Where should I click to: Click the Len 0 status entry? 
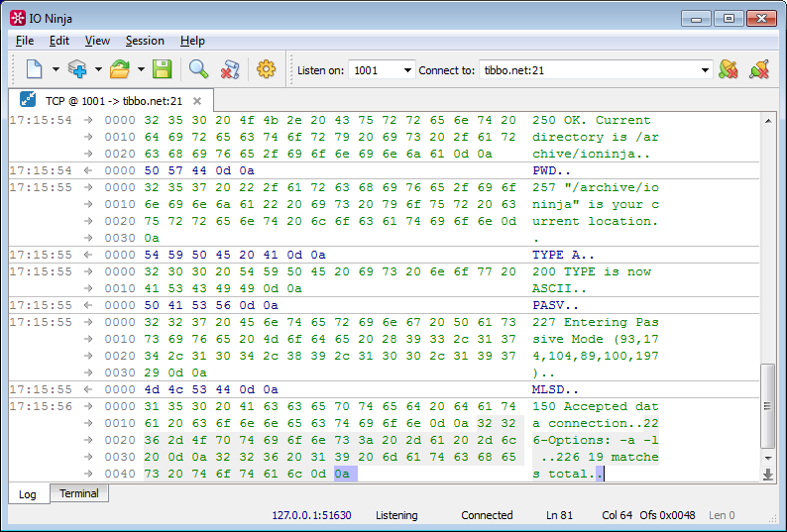coord(722,515)
